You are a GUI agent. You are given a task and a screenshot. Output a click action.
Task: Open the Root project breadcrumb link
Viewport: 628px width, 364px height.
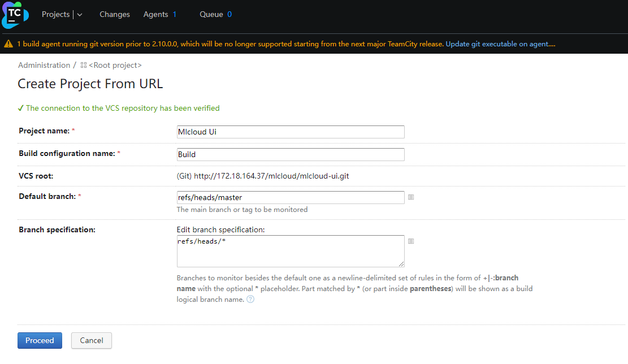point(115,65)
